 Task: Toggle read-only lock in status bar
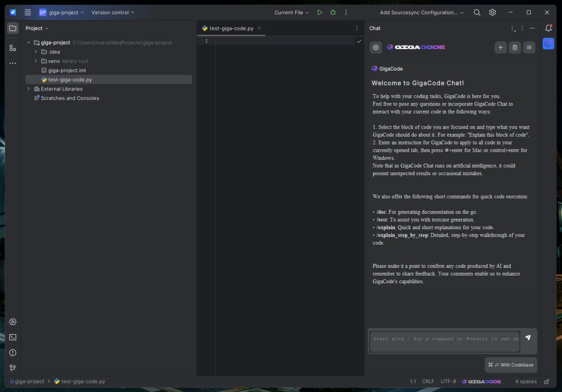tap(547, 381)
